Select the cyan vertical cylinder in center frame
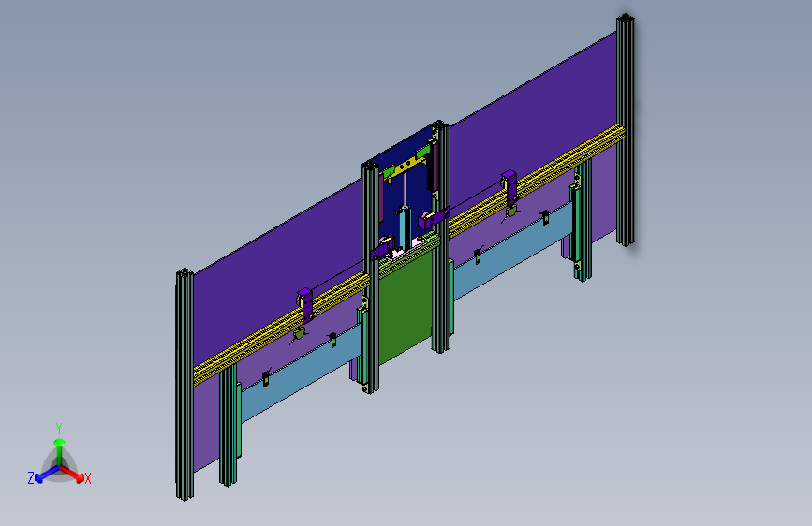812x526 pixels. click(405, 227)
